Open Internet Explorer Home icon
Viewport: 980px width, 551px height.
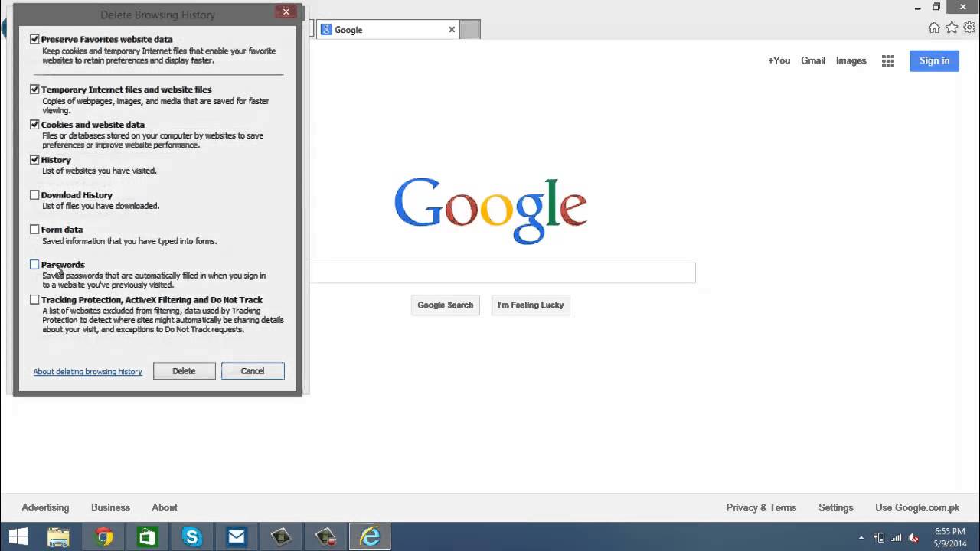[934, 28]
